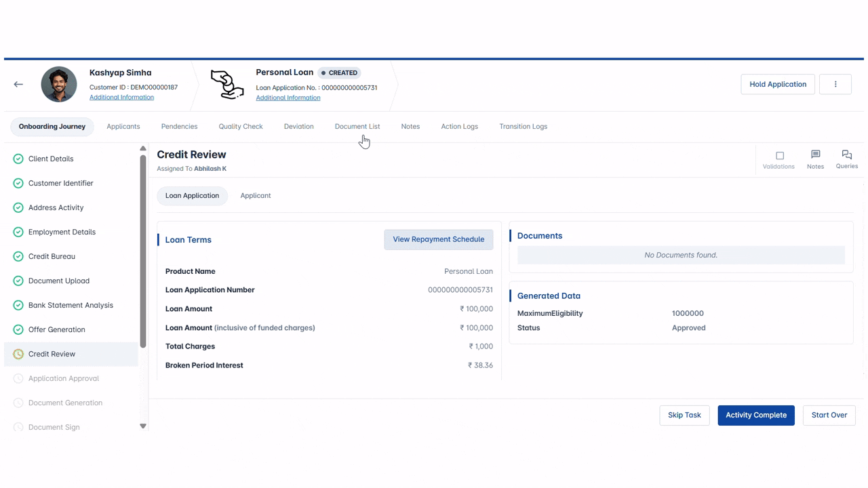Click the Personal Loan hand-money icon
Screen dimensions: 868x488
[x=226, y=85]
